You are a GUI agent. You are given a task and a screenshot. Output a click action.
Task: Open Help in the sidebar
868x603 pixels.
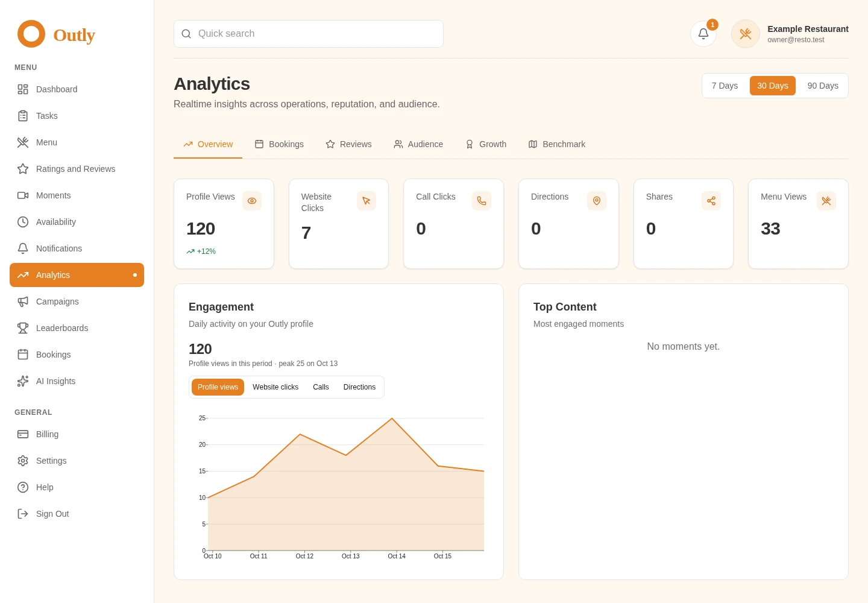click(x=77, y=487)
